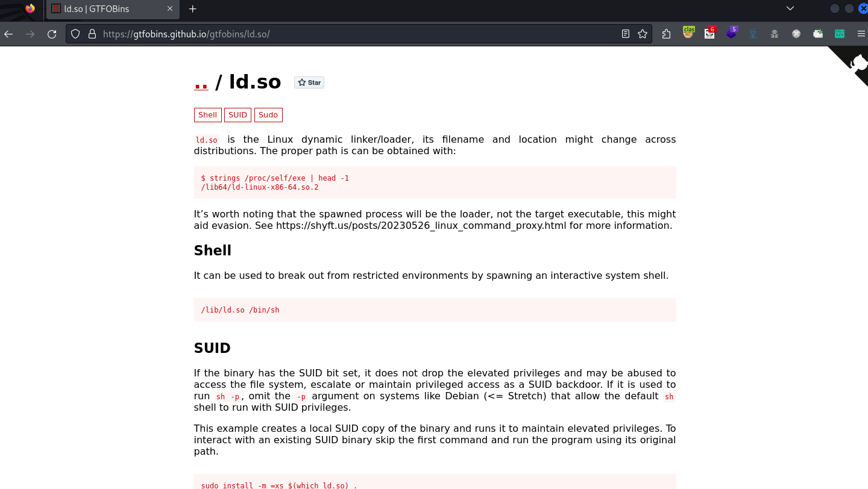868x489 pixels.
Task: Click the 'ld.so' page title heading
Action: pyautogui.click(x=255, y=81)
